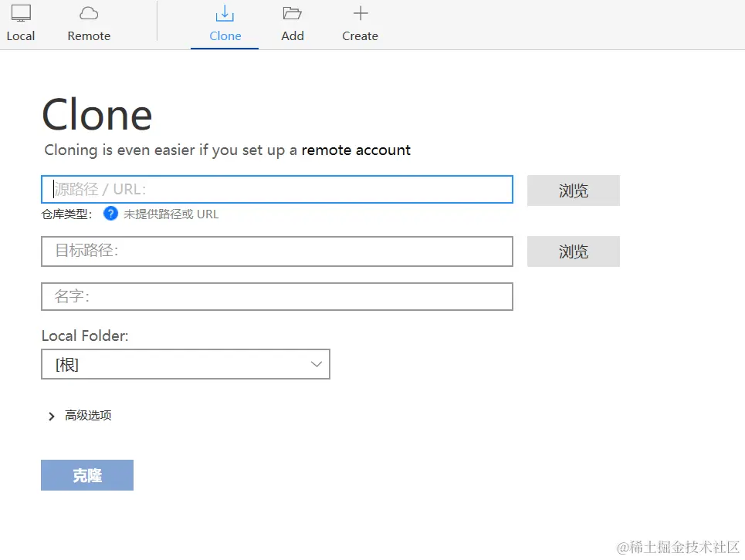Open the Add tab
745x560 pixels.
click(292, 24)
